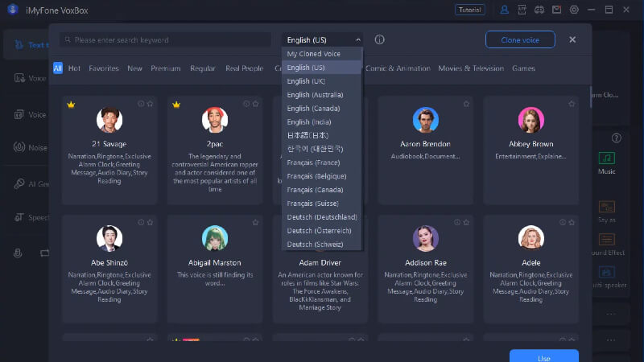The width and height of the screenshot is (644, 362).
Task: Select the Korean 한국어 language option
Action: pos(321,149)
